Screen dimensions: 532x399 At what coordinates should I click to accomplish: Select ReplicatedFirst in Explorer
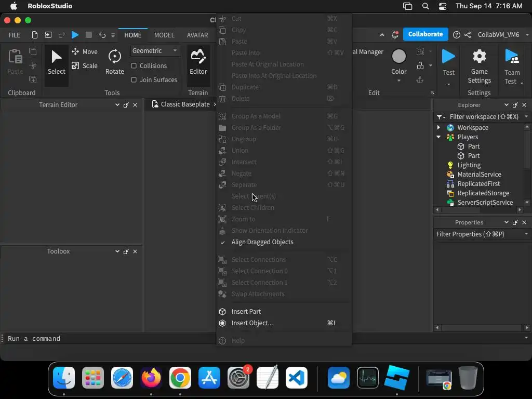tap(478, 183)
